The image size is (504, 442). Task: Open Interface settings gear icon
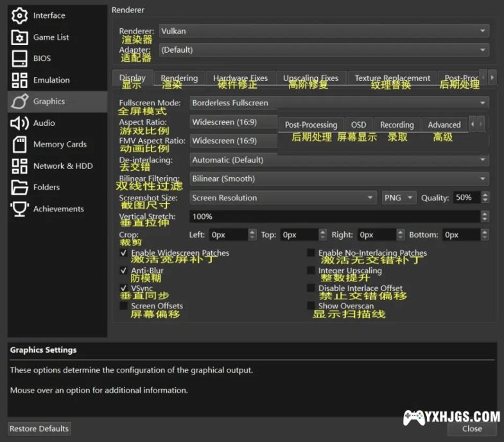coord(20,15)
